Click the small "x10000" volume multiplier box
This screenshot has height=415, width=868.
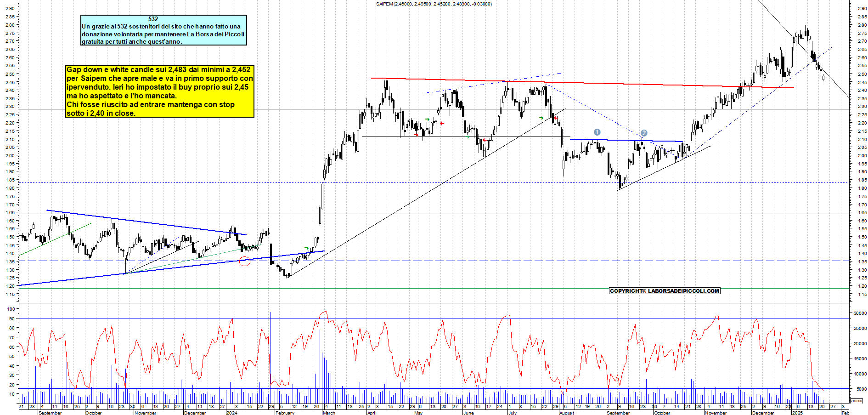coord(856,401)
